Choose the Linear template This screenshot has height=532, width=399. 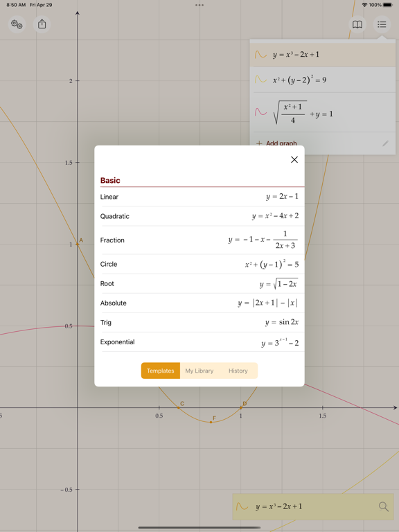pos(199,197)
